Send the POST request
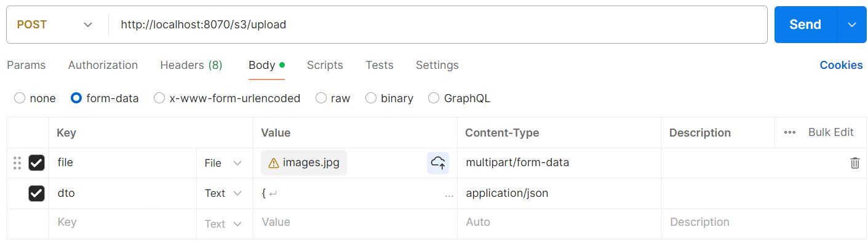 pyautogui.click(x=805, y=25)
